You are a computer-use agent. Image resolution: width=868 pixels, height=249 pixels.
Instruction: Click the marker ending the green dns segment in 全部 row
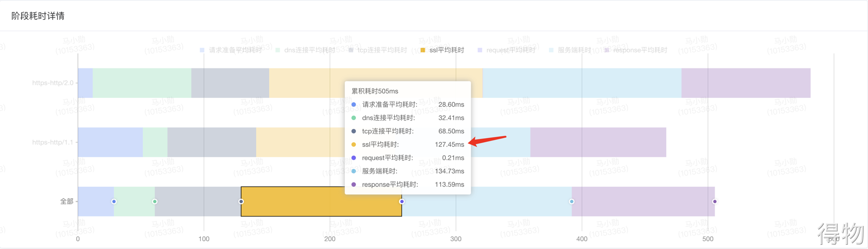click(155, 201)
